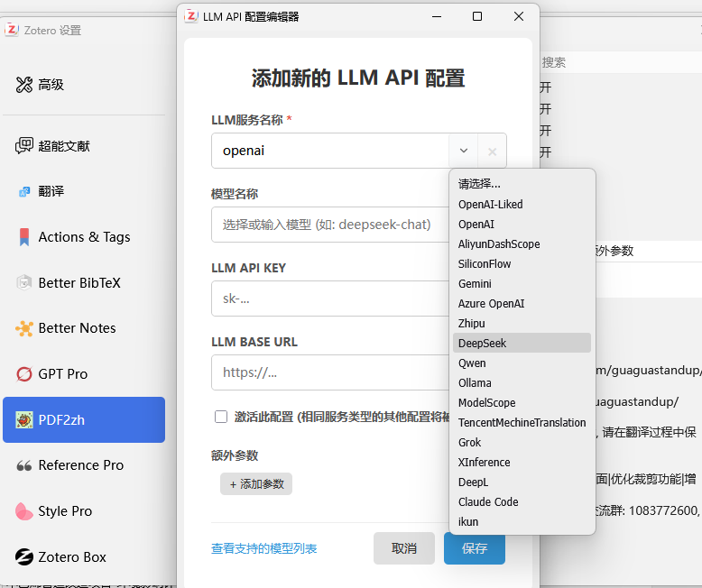Click the 超能文献 chat bubble icon
The height and width of the screenshot is (588, 702).
[24, 146]
